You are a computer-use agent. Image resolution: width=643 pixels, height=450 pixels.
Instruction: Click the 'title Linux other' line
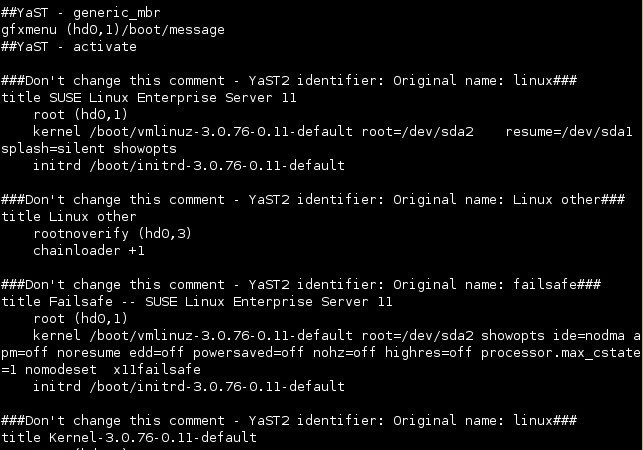click(68, 217)
